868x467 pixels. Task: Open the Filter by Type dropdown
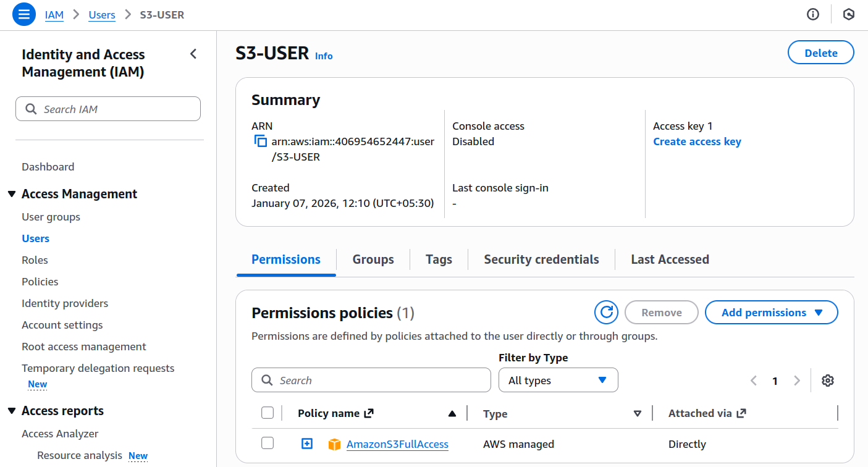coord(558,381)
